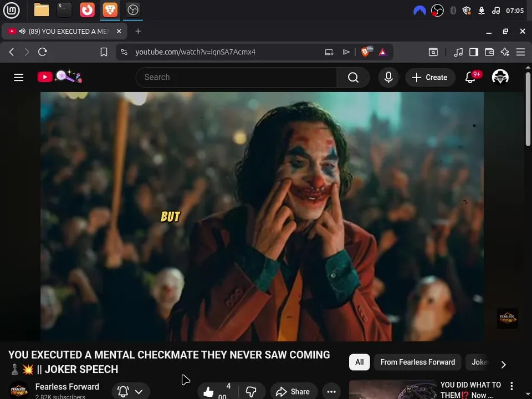Click the video player to pause
Screen dimensions: 532x399
262,217
